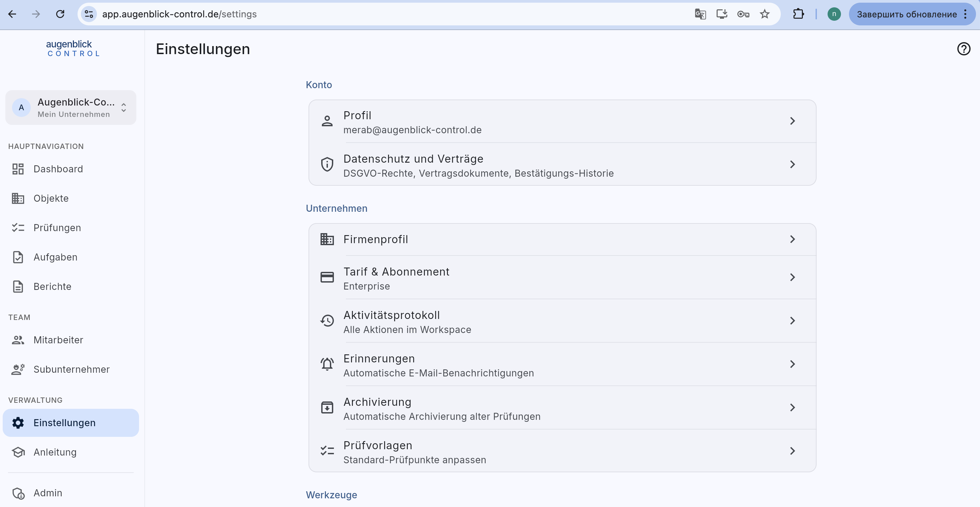The image size is (980, 507).
Task: Bookmark this page with the star icon
Action: (x=764, y=14)
